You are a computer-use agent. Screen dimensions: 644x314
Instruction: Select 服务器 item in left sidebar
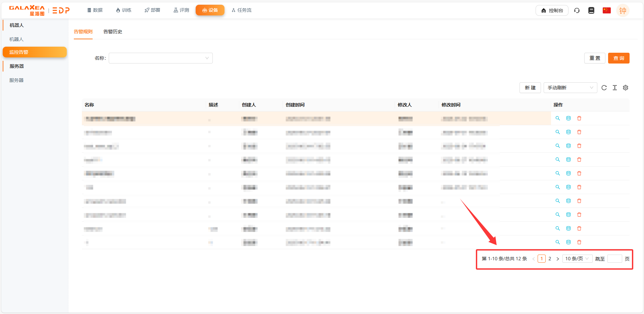(16, 80)
